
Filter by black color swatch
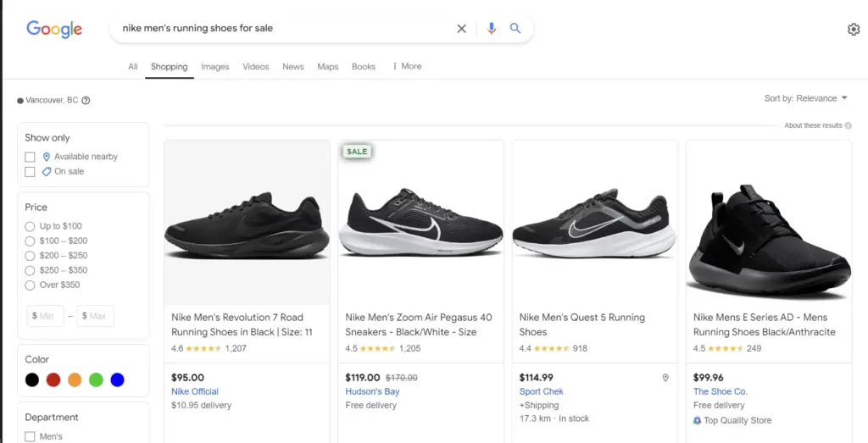[32, 380]
